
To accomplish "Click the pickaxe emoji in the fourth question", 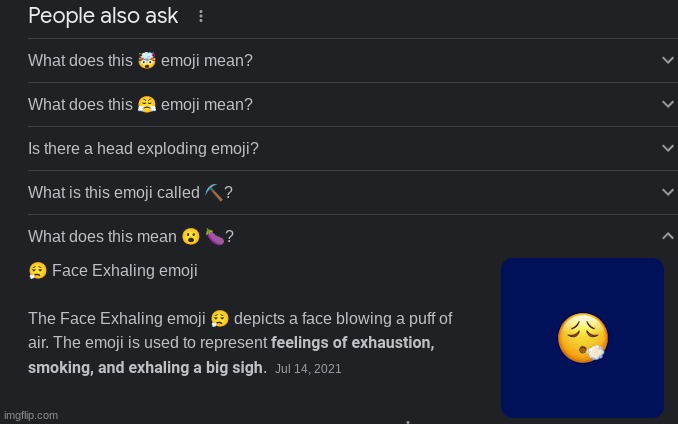I will [x=213, y=192].
